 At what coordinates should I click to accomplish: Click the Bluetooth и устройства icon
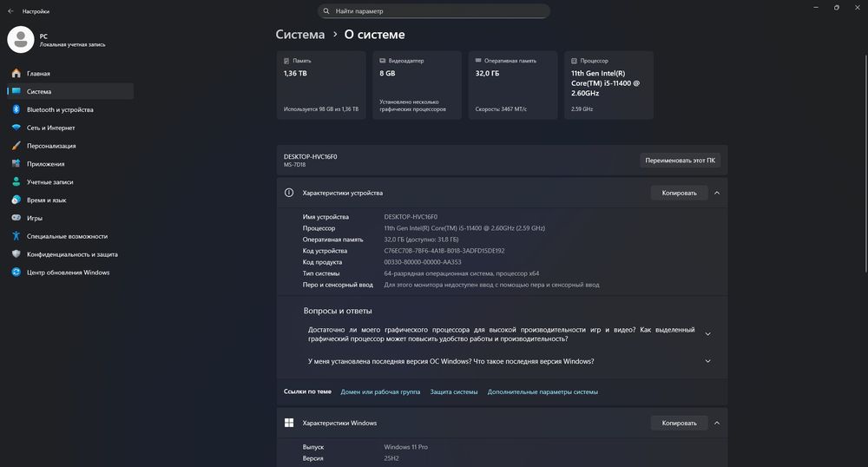pyautogui.click(x=16, y=110)
